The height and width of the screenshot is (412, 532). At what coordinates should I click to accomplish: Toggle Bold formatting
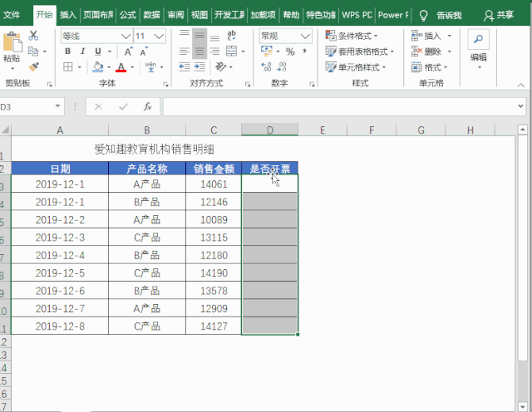tap(68, 51)
